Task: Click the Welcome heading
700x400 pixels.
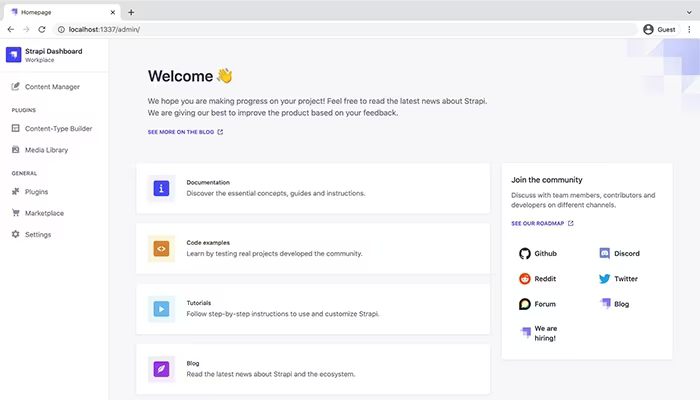Action: pyautogui.click(x=190, y=76)
